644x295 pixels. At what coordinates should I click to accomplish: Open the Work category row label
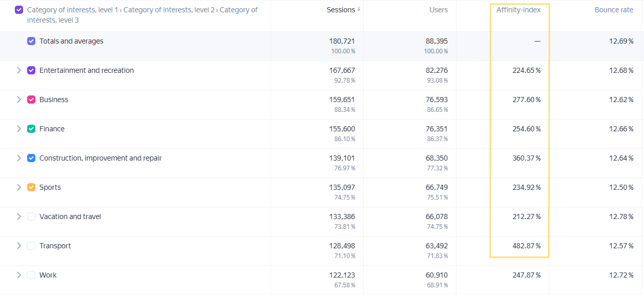(48, 275)
